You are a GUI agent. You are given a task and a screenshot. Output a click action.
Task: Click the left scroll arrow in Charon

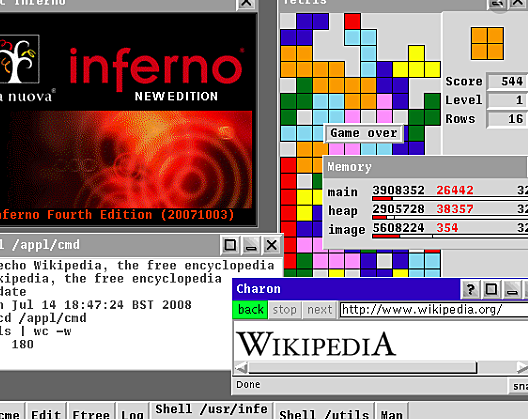[x=241, y=367]
